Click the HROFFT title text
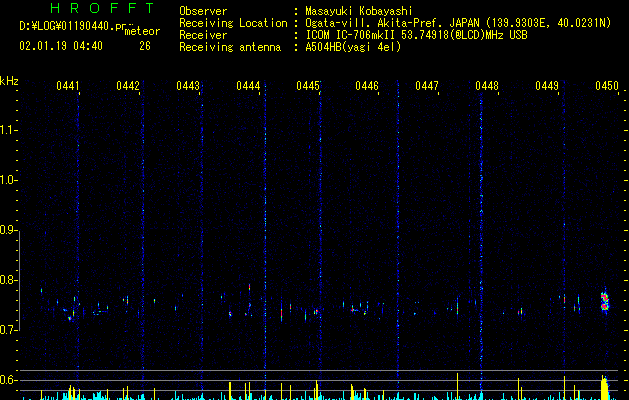This screenshot has height=400, width=629. tap(102, 8)
